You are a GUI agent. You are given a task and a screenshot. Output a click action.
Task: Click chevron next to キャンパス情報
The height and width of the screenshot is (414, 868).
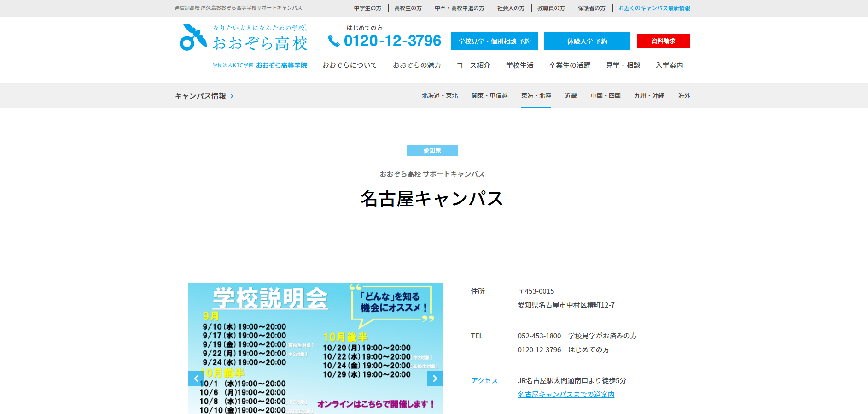tap(232, 96)
